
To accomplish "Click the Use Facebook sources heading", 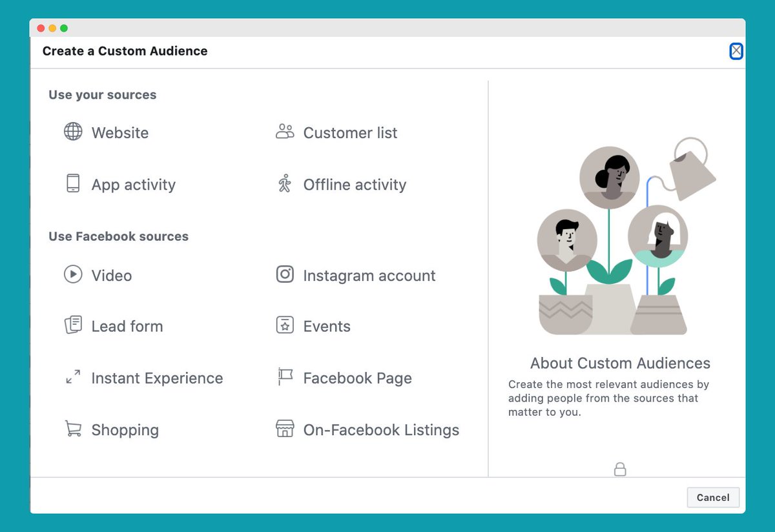I will pos(119,236).
